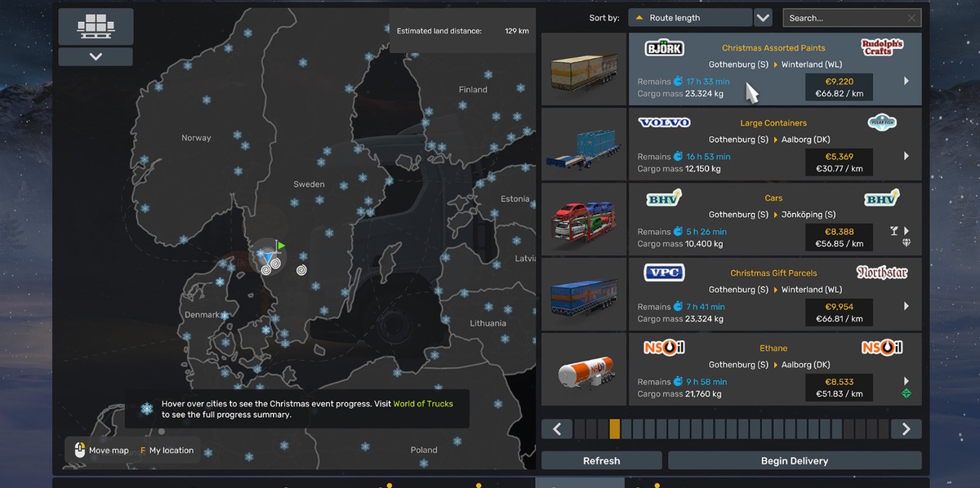Click the right NS Oil logo on Ethane job
980x488 pixels.
882,348
